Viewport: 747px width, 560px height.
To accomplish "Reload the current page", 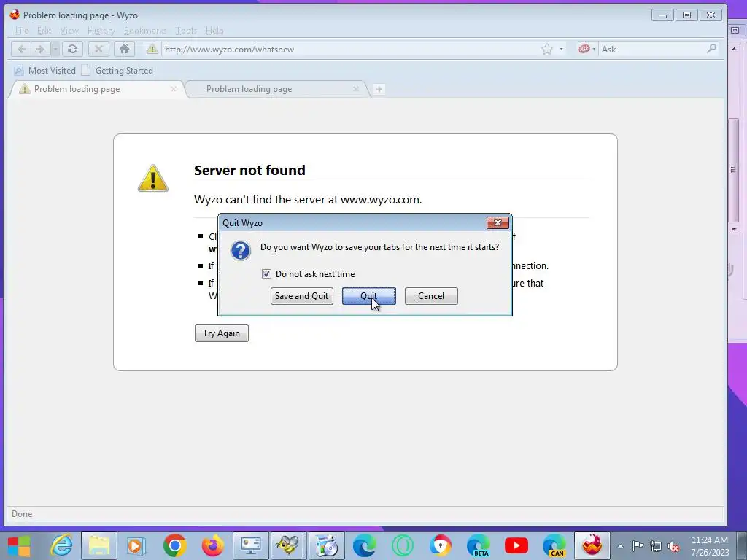I will (x=72, y=49).
